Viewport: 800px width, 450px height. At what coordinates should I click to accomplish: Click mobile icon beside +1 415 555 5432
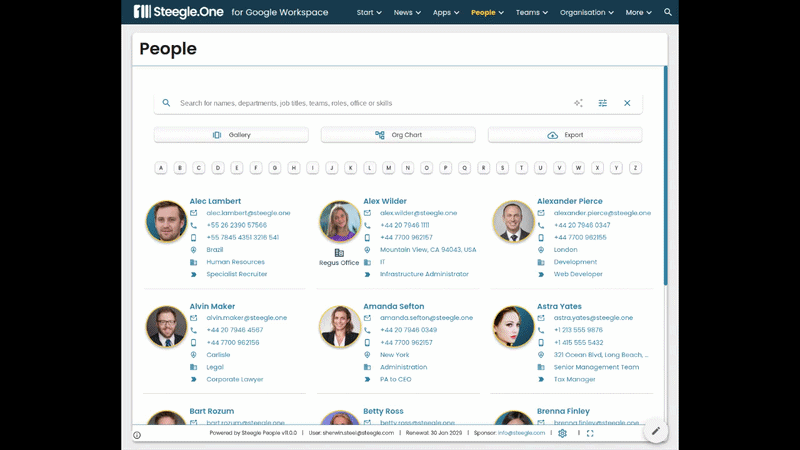(x=541, y=342)
